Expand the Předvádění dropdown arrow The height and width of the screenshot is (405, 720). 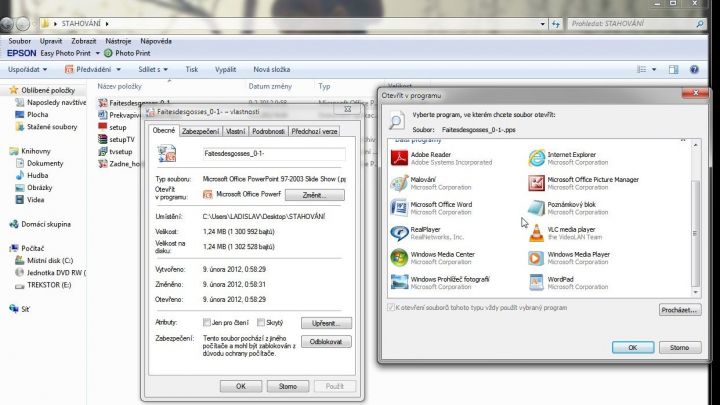[x=118, y=70]
